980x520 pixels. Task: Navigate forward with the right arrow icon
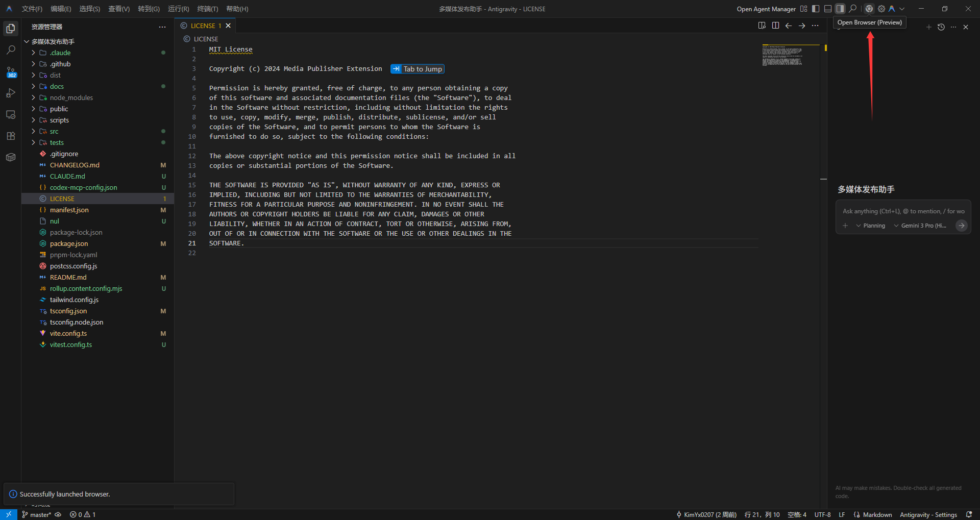coord(802,26)
